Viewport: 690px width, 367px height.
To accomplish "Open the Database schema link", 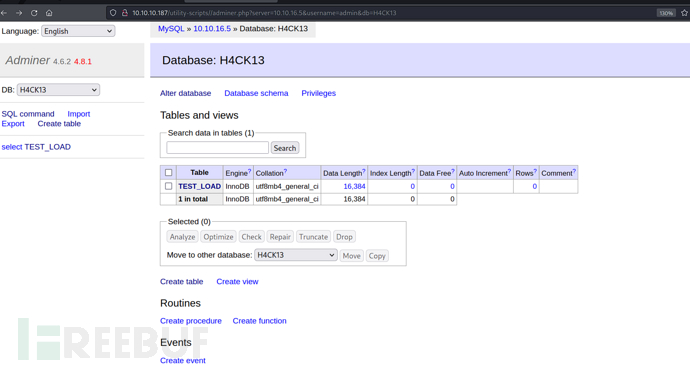I will (x=256, y=93).
